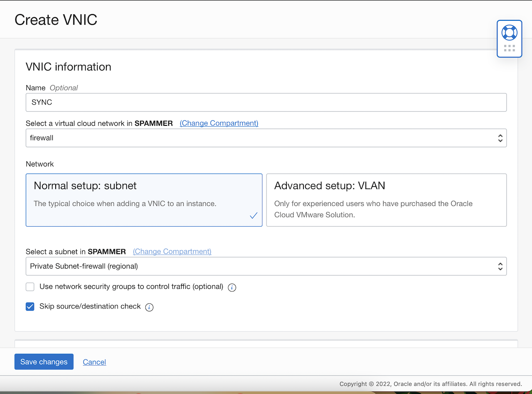Click the info icon beside network security groups option
The image size is (532, 394).
click(232, 287)
